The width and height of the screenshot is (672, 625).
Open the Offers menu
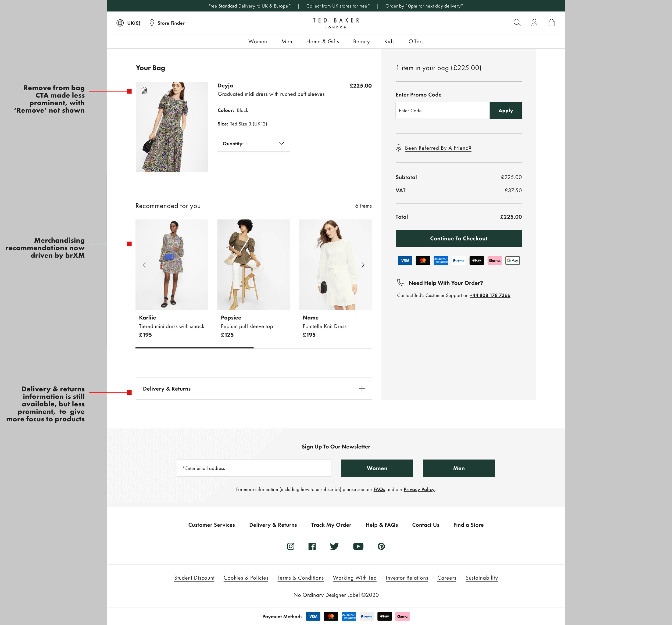coord(416,42)
